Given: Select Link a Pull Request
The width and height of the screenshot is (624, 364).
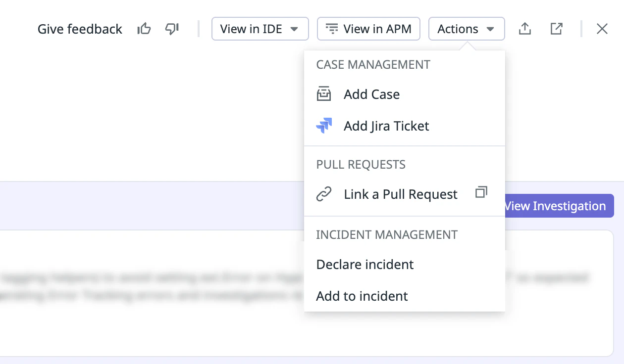Looking at the screenshot, I should [400, 194].
